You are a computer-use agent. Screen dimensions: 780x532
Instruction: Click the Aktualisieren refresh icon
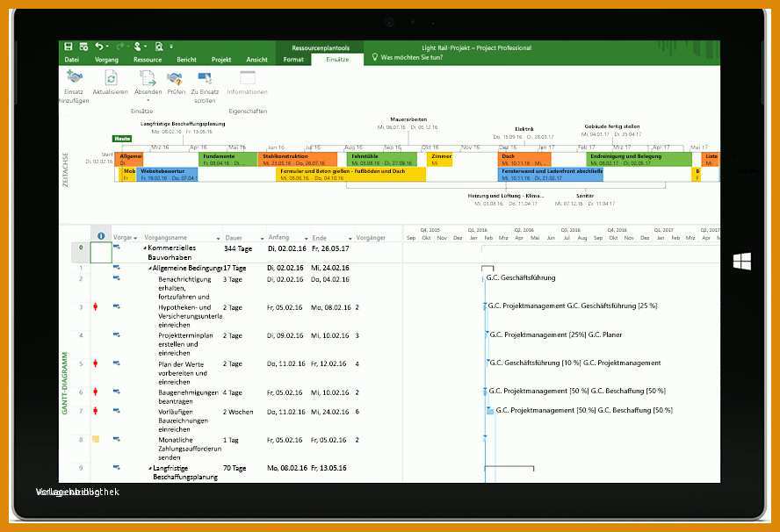111,77
